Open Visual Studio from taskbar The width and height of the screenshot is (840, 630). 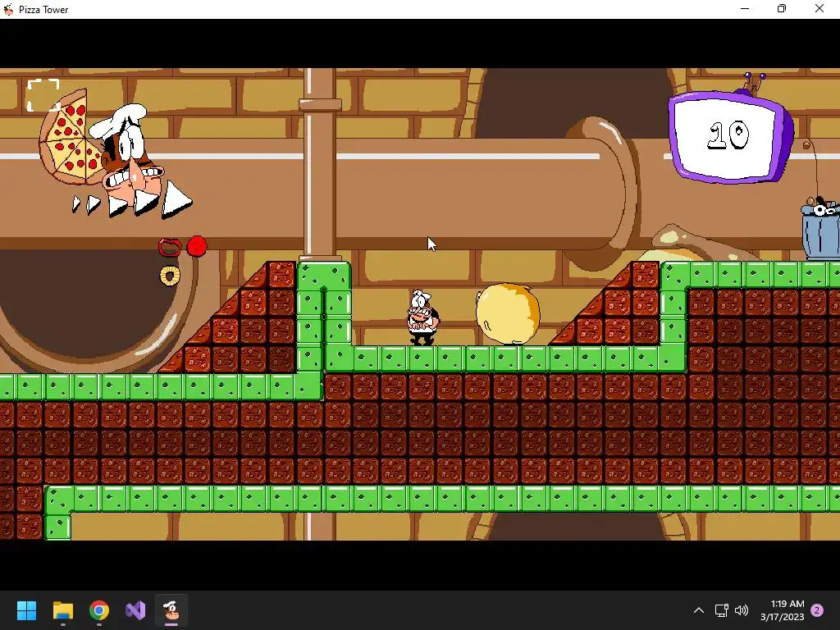tap(135, 610)
